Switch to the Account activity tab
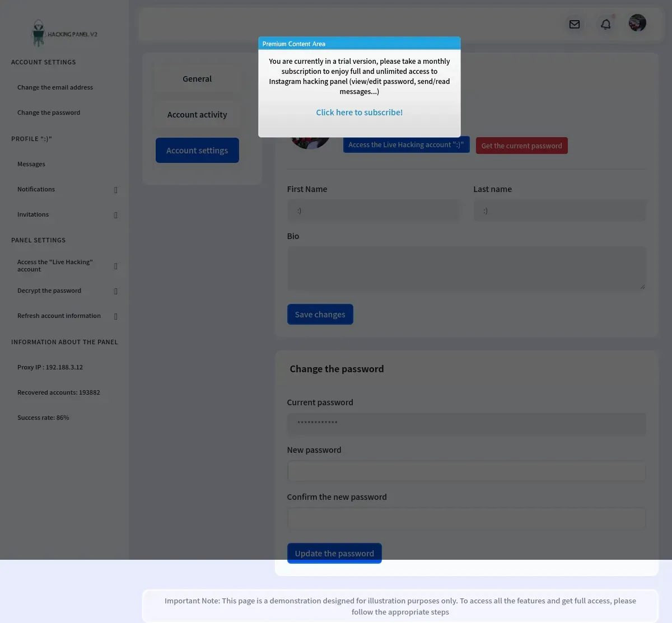 coord(197,115)
